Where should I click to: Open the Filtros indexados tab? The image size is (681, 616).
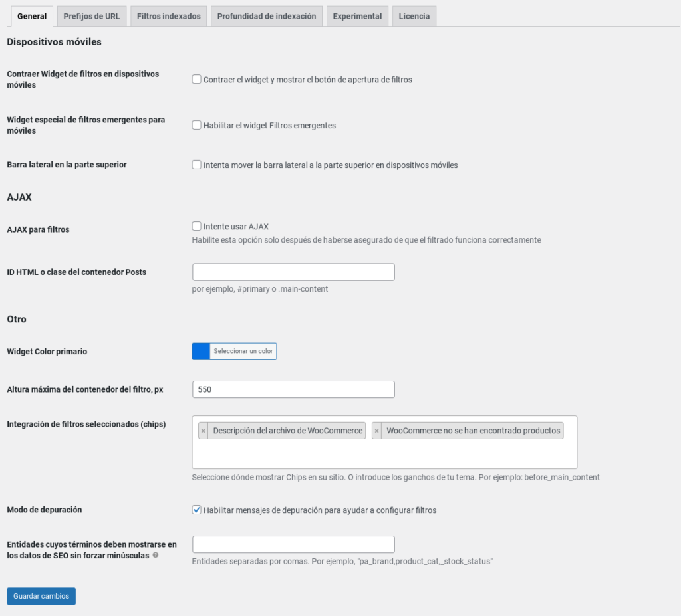pyautogui.click(x=168, y=16)
